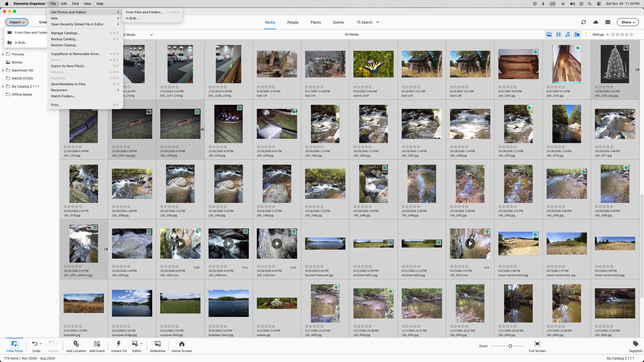
Task: Click the Instant Fix lightning icon
Action: 119,344
